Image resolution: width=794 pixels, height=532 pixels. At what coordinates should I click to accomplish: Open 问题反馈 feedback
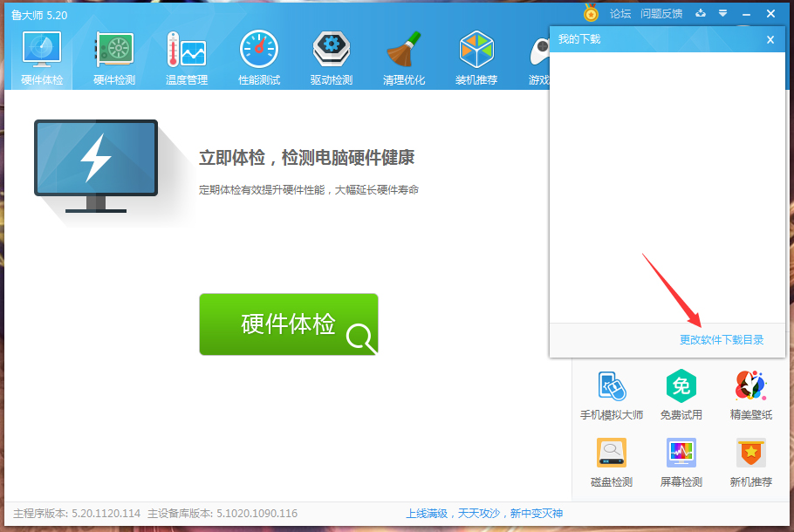661,14
